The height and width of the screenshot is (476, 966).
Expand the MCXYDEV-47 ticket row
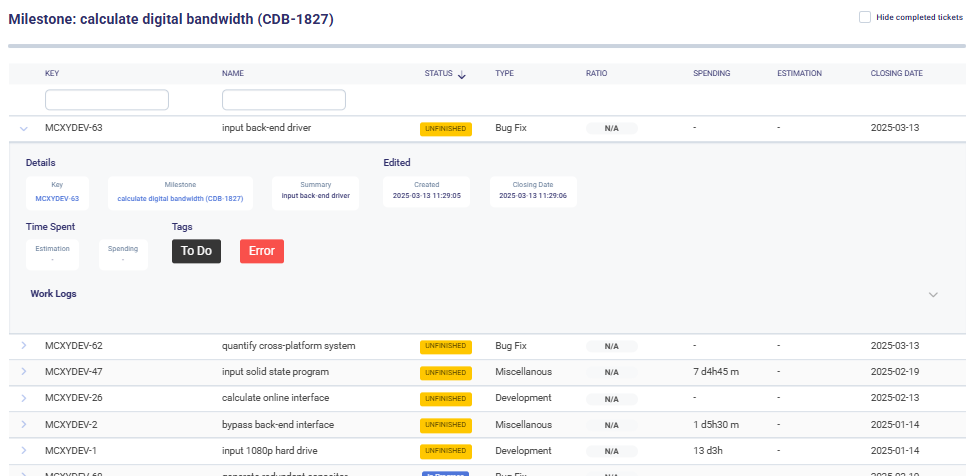pos(24,372)
